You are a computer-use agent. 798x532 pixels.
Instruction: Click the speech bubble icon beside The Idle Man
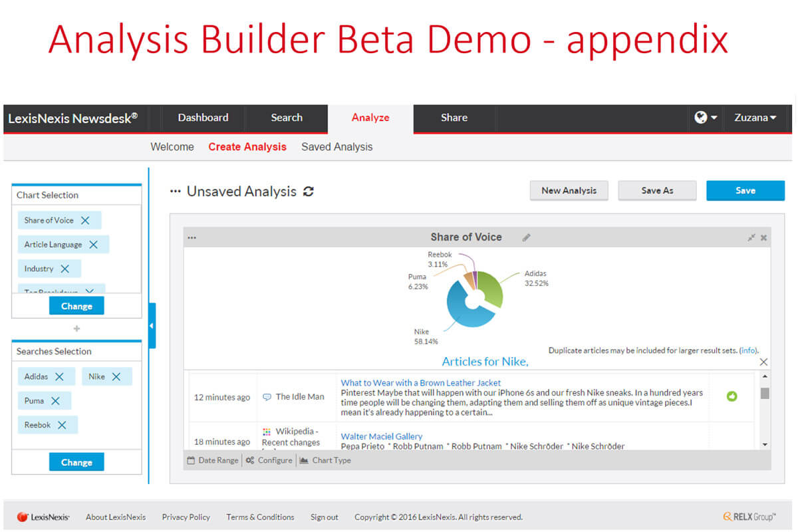(x=267, y=397)
